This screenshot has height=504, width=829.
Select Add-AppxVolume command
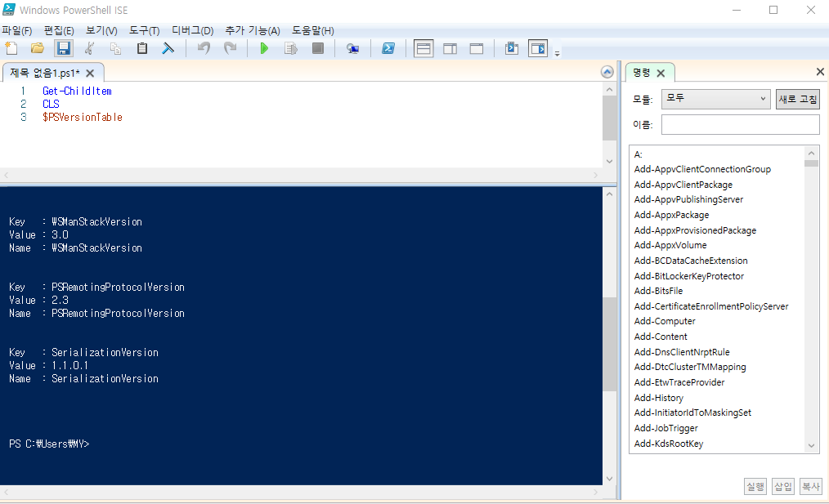(x=670, y=245)
